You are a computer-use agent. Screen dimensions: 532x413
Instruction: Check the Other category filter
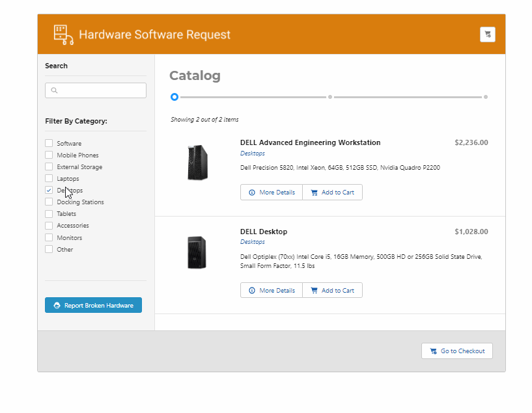(49, 249)
